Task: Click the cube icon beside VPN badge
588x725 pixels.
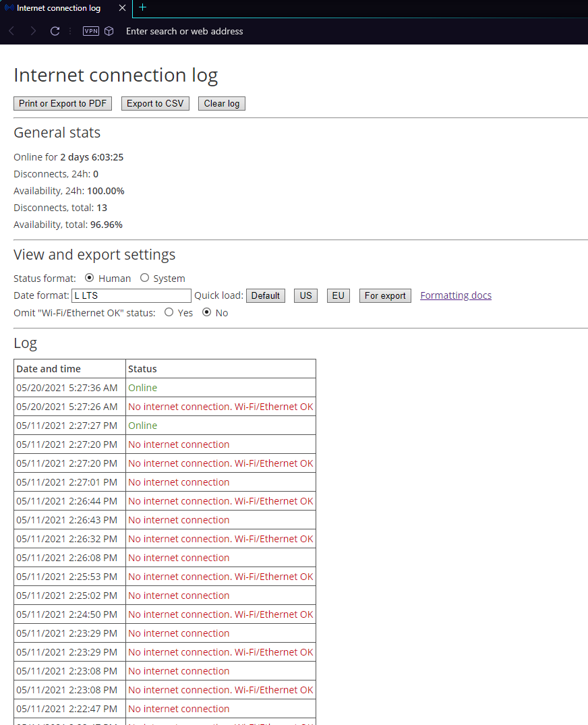Action: tap(109, 31)
